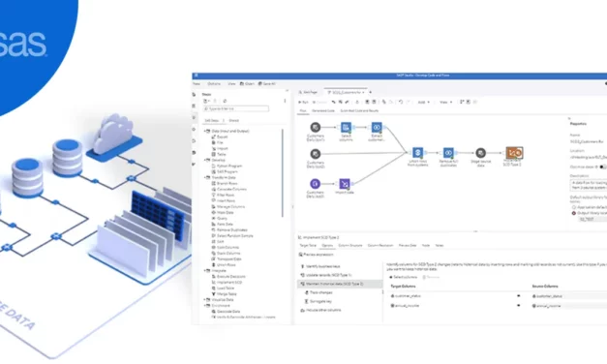Click the Steps tree vertical scrollbar

coord(283,172)
